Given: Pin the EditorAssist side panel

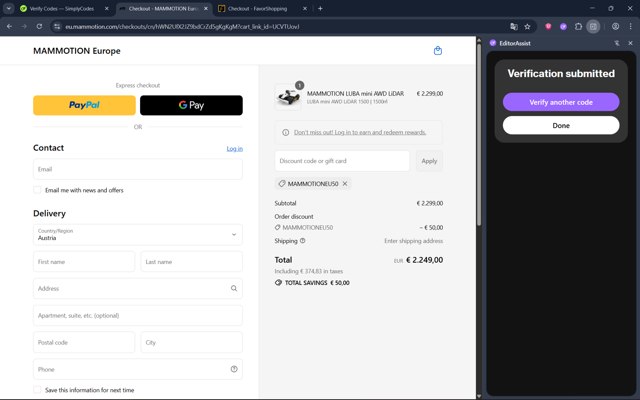Looking at the screenshot, I should pos(617,43).
